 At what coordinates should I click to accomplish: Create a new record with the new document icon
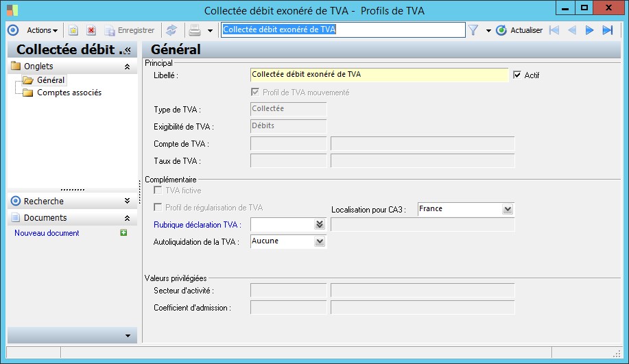pos(73,30)
